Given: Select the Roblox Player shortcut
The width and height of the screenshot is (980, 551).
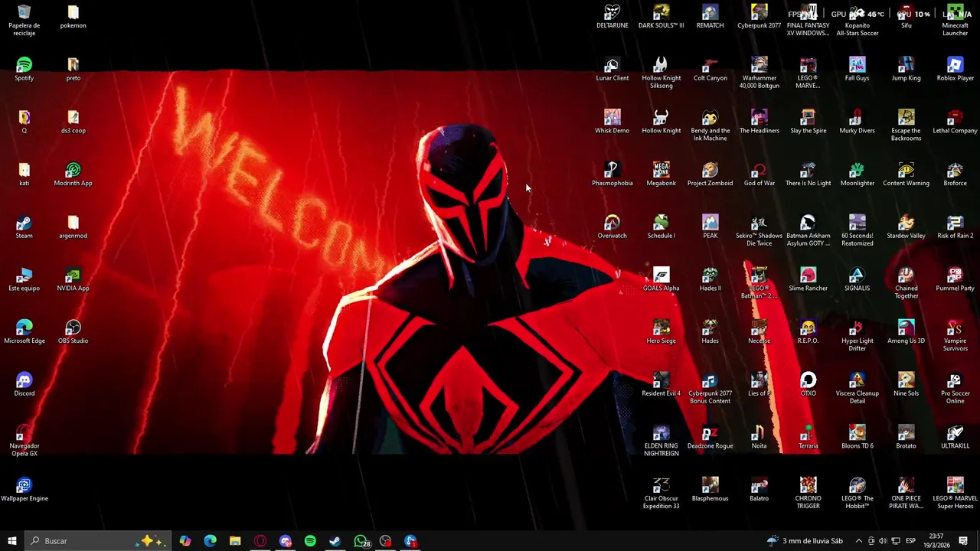Looking at the screenshot, I should [955, 69].
